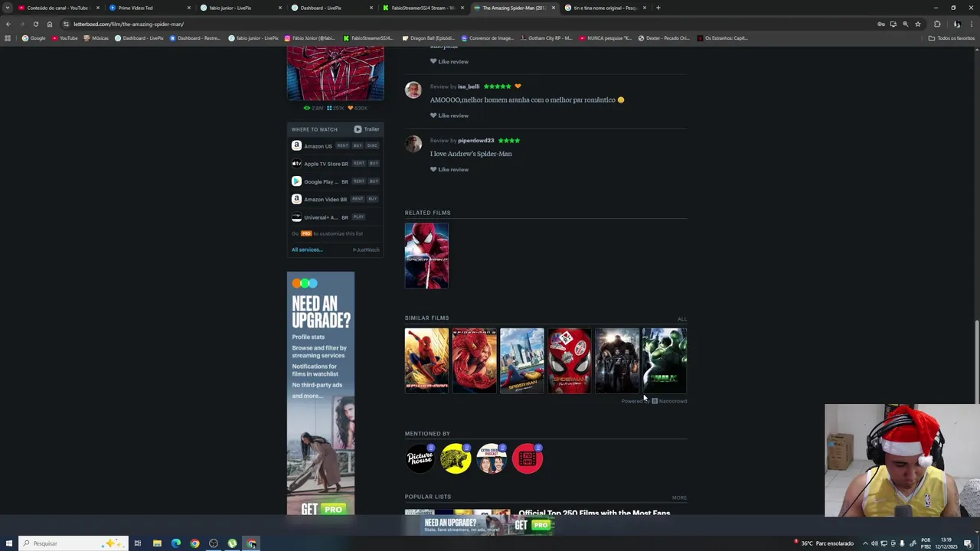Image resolution: width=980 pixels, height=551 pixels.
Task: Open the taskbar weather 36°C widget
Action: pos(824,543)
